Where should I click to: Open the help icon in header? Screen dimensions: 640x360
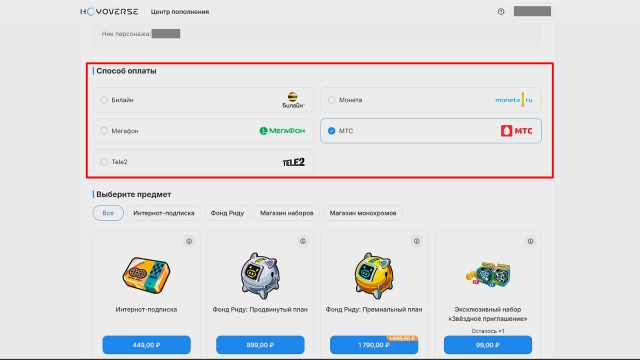pyautogui.click(x=501, y=12)
